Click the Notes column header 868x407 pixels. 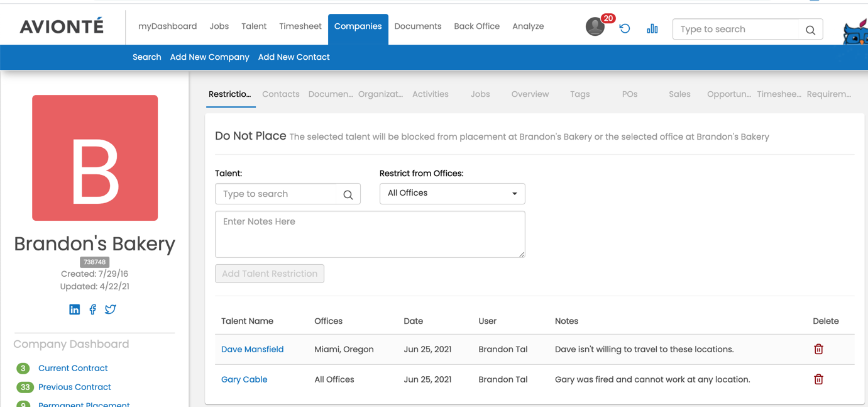tap(566, 321)
